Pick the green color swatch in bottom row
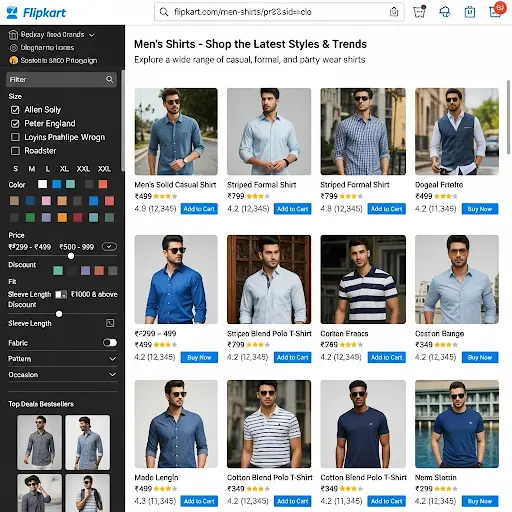The height and width of the screenshot is (512, 512). (30, 218)
